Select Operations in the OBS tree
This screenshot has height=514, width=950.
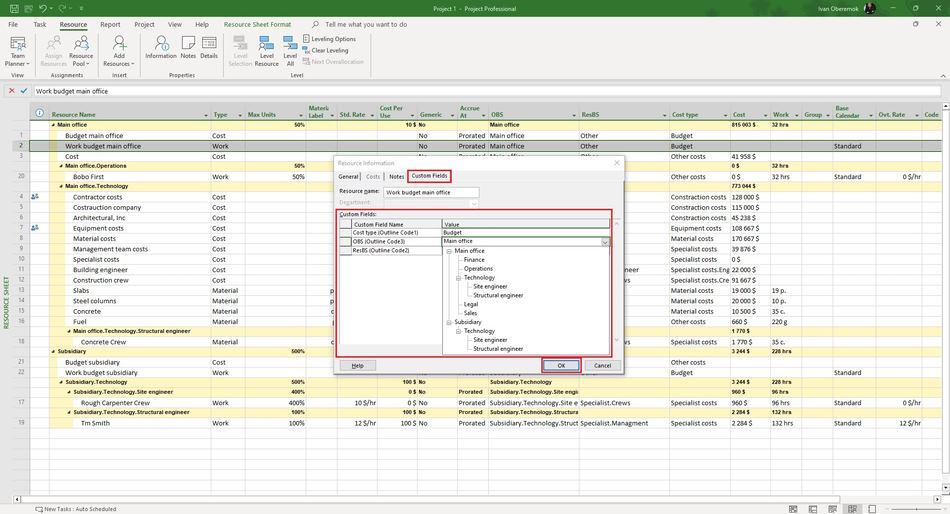pyautogui.click(x=478, y=269)
